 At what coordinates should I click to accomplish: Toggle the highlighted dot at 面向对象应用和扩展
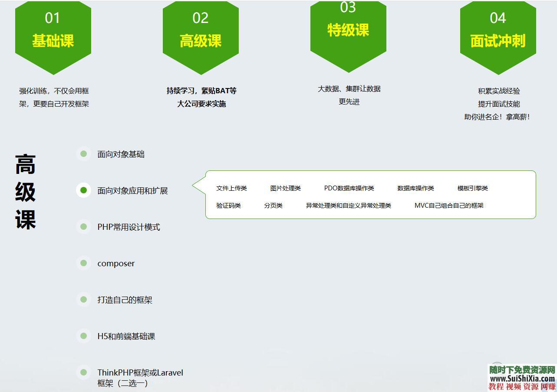point(83,190)
